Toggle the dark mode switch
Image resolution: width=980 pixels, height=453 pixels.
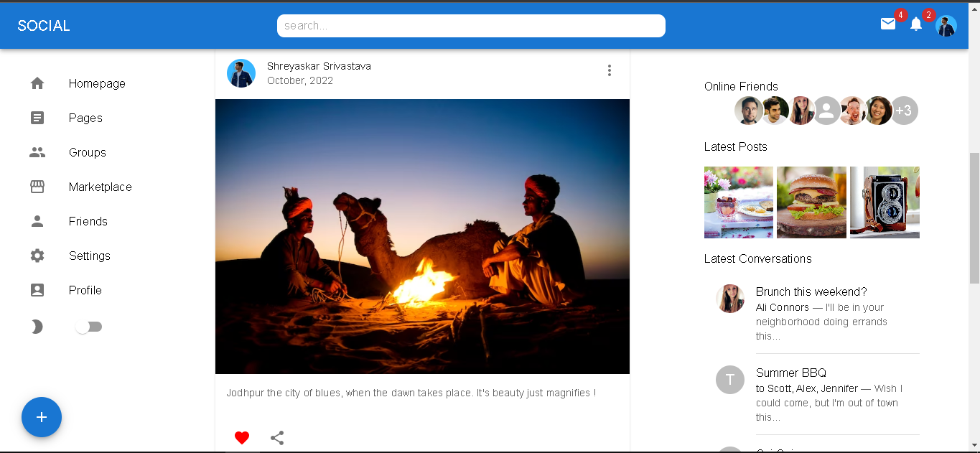[x=89, y=326]
